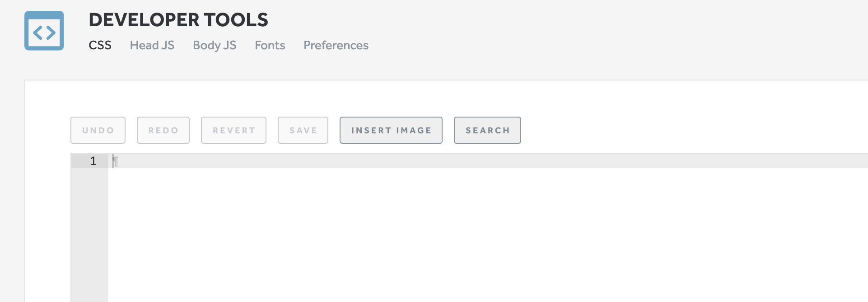Viewport: 868px width, 302px height.
Task: Select the CSS tab
Action: (100, 45)
